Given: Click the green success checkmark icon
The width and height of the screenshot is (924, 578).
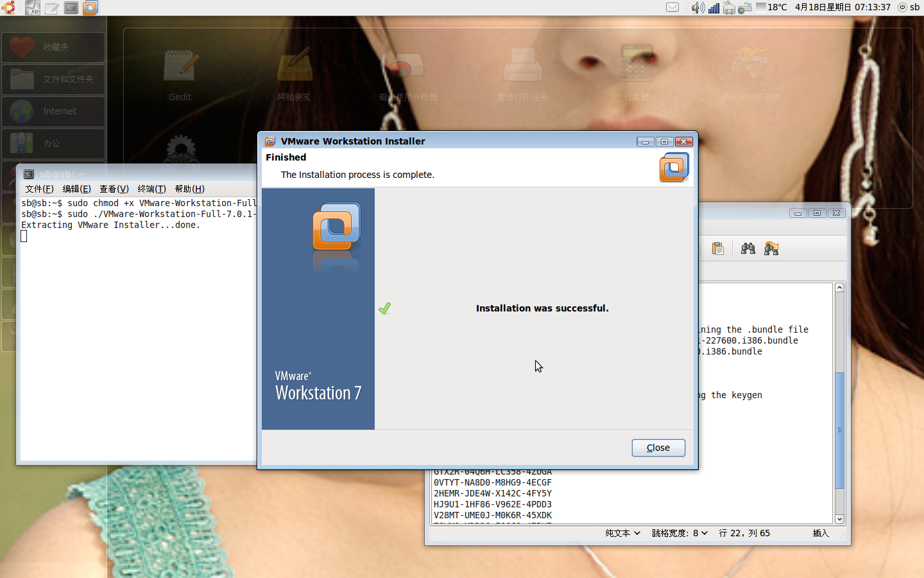Looking at the screenshot, I should (384, 309).
